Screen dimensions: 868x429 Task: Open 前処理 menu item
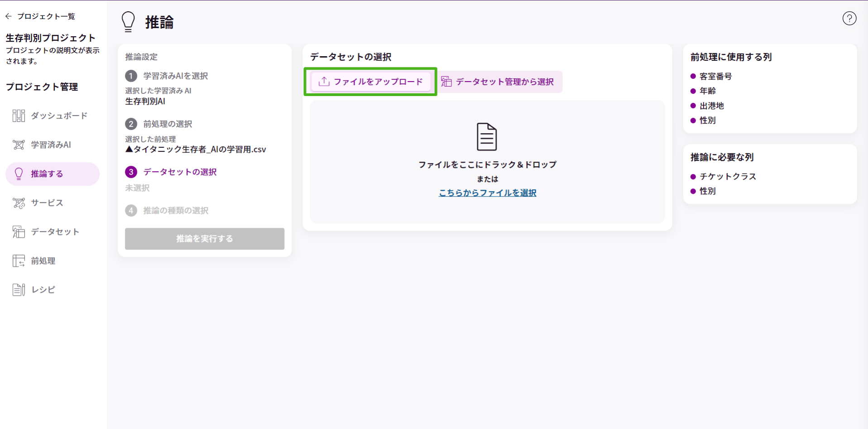coord(53,261)
